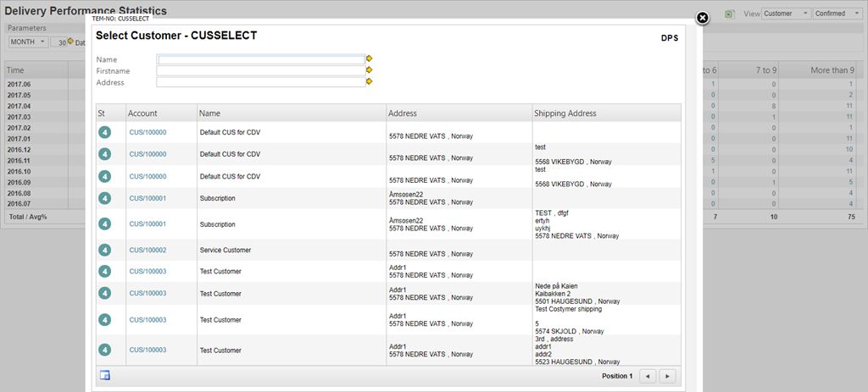Click yellow search icon beside Name field
Viewport: 868px width, 392px height.
[x=369, y=59]
